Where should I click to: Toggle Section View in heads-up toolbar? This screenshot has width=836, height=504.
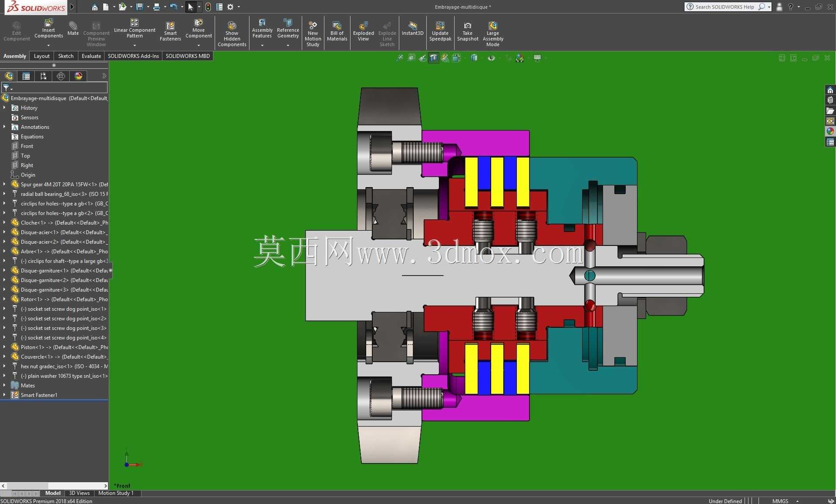click(x=434, y=58)
